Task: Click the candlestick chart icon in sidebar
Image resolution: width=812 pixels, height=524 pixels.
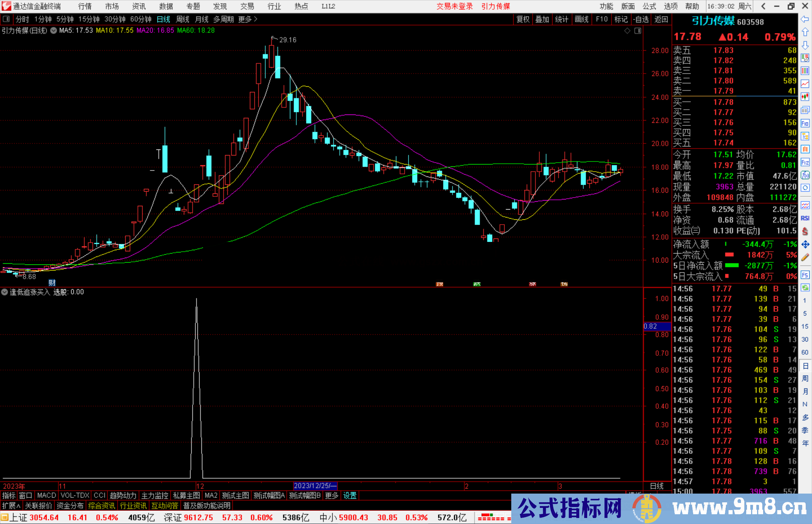Action: (x=805, y=97)
